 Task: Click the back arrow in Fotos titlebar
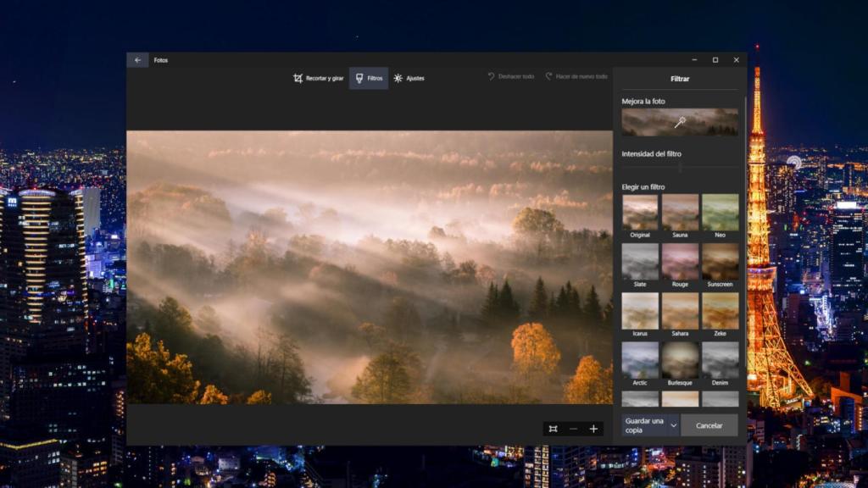[136, 59]
